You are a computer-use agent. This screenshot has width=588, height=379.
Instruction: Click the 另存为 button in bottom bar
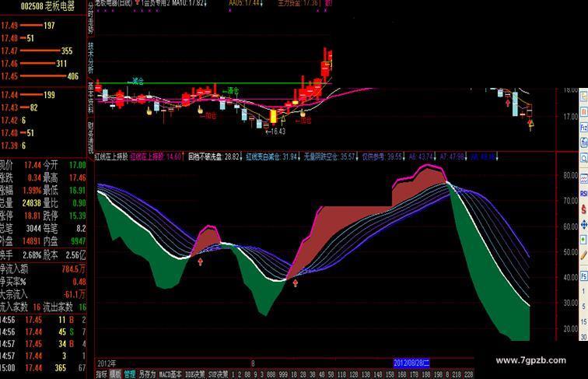147,374
